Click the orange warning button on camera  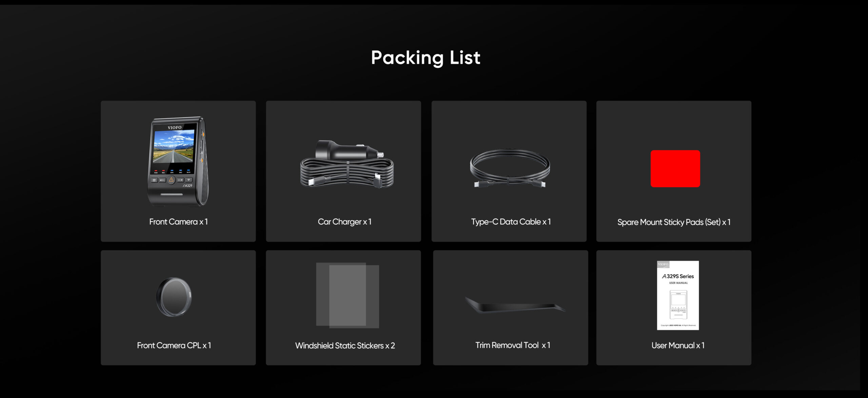tap(171, 180)
